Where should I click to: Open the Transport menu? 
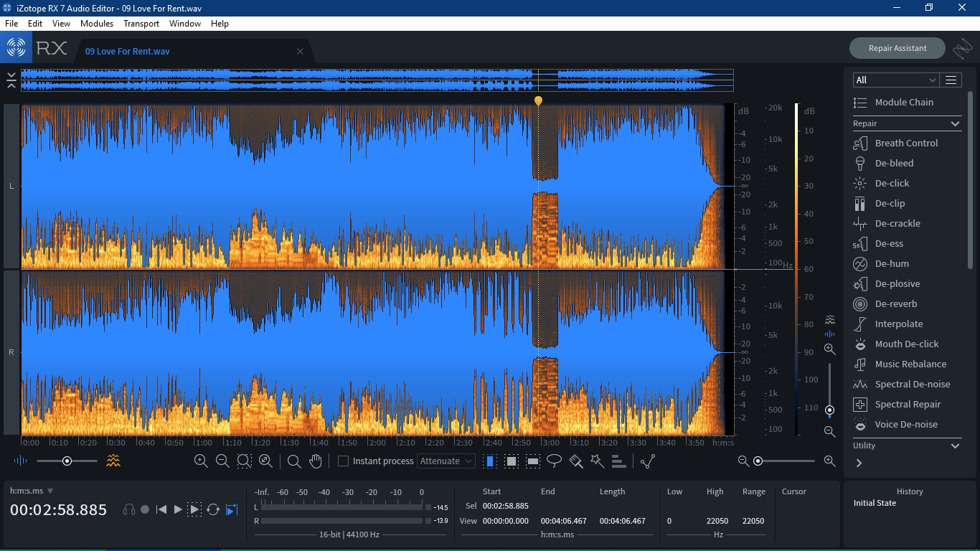click(x=141, y=24)
